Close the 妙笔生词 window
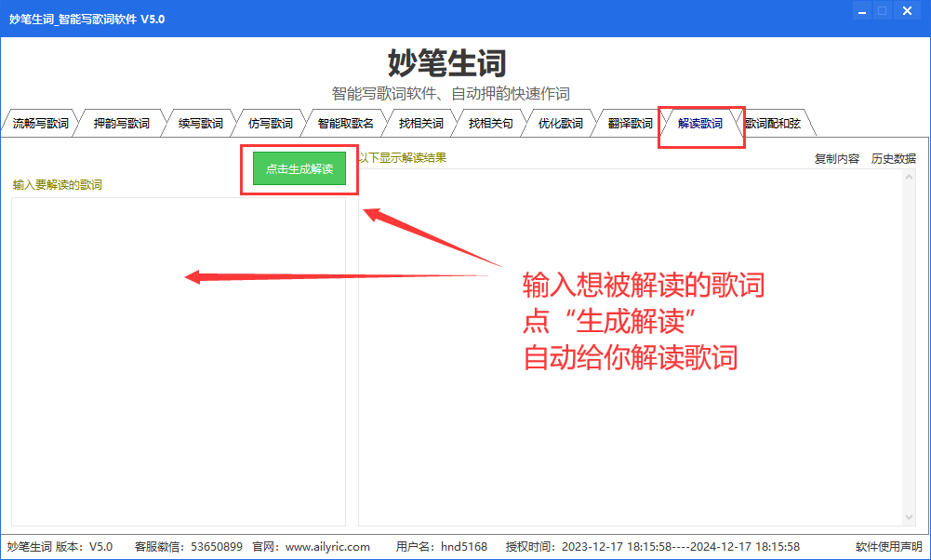The height and width of the screenshot is (560, 931). 907,10
